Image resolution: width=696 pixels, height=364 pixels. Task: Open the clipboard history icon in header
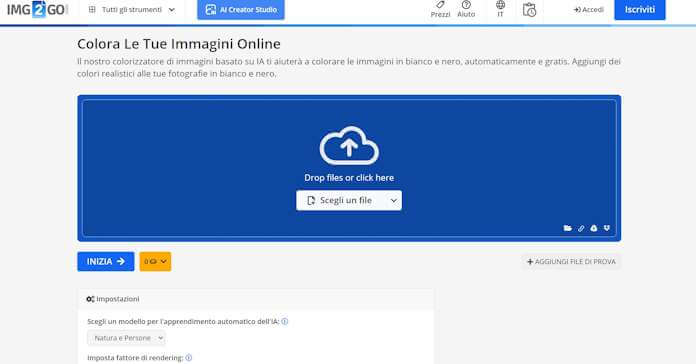[529, 10]
